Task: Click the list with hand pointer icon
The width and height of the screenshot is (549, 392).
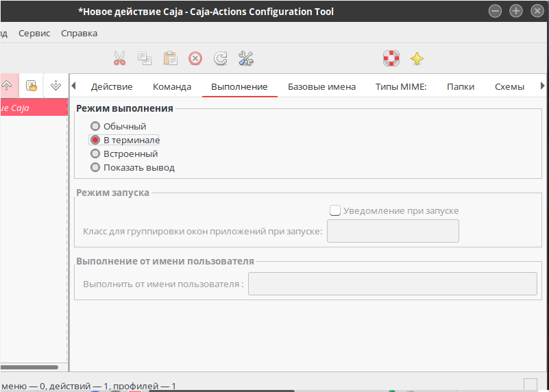Action: tap(32, 86)
